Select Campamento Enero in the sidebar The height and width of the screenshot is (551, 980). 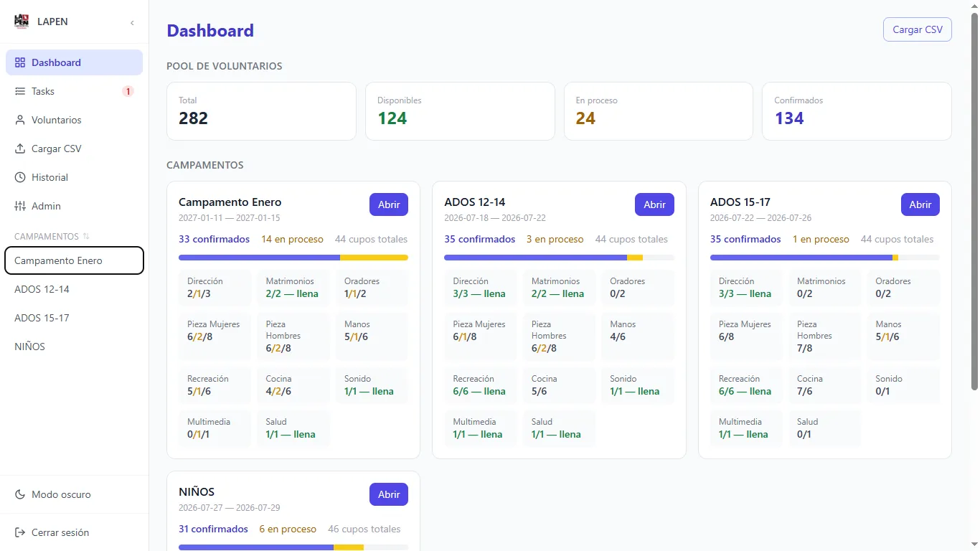coord(74,260)
